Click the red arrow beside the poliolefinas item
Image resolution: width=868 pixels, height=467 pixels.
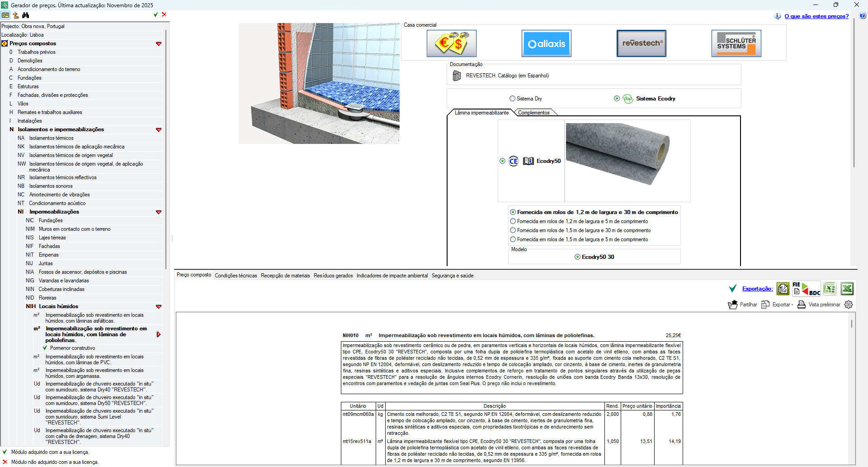point(159,334)
